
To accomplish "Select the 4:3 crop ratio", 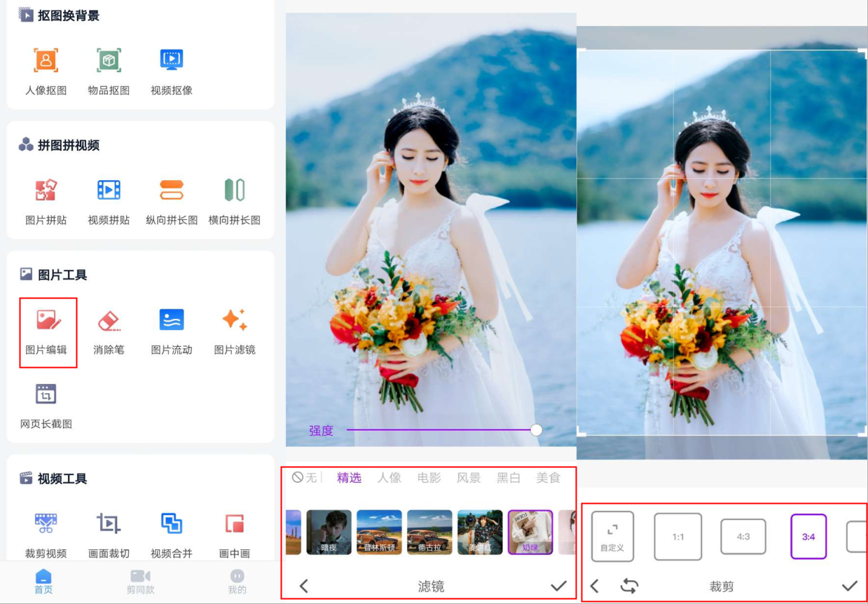I will click(x=743, y=537).
